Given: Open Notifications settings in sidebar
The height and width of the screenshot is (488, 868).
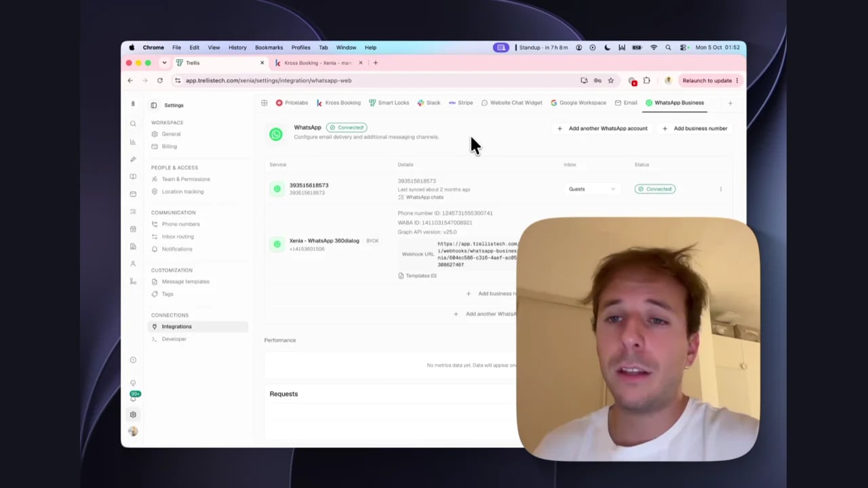Looking at the screenshot, I should pyautogui.click(x=176, y=249).
